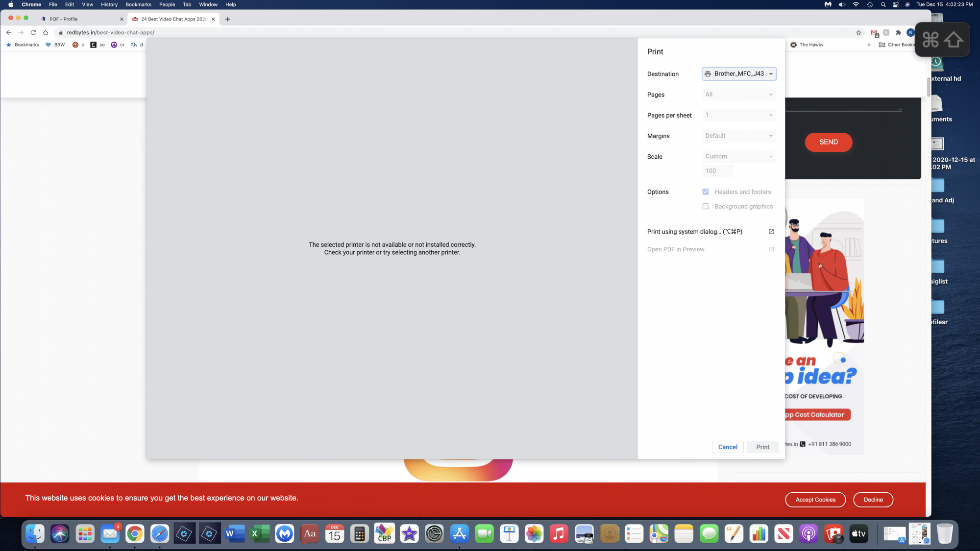Enable the Background graphics checkbox
The height and width of the screenshot is (551, 980).
pos(706,207)
